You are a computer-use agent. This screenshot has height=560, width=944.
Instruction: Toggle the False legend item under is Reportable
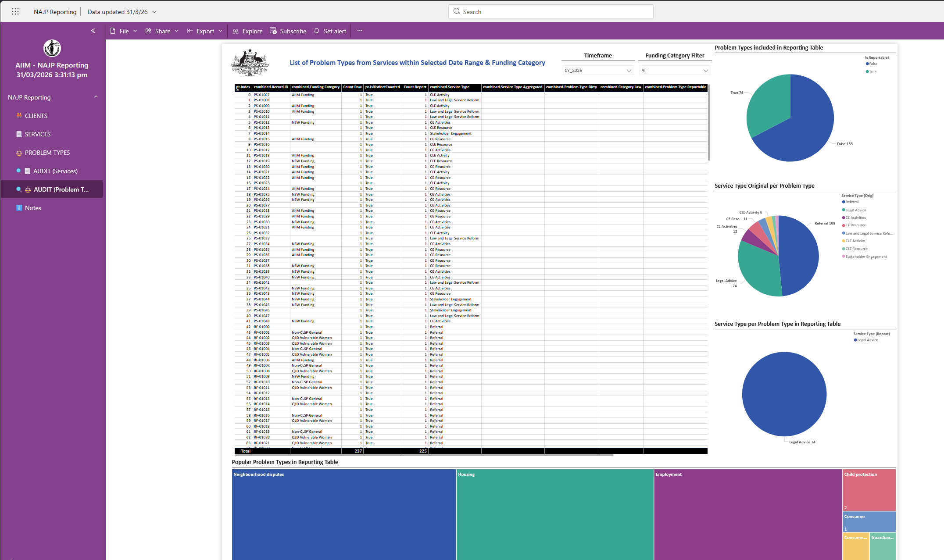tap(873, 64)
